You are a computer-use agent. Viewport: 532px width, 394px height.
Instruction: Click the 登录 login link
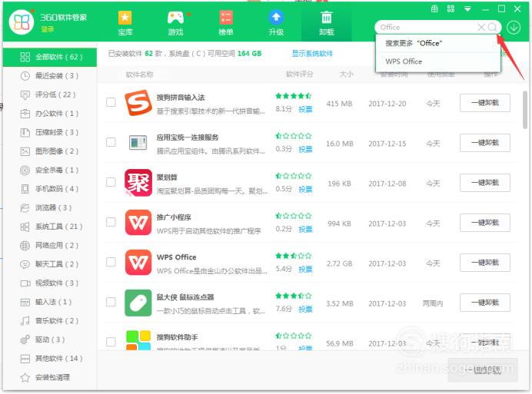(x=48, y=29)
